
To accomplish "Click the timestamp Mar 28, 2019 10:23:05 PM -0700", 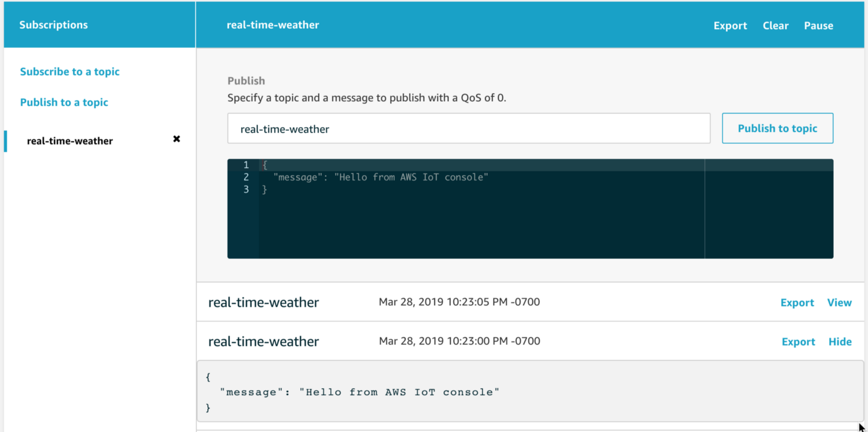I will coord(459,301).
